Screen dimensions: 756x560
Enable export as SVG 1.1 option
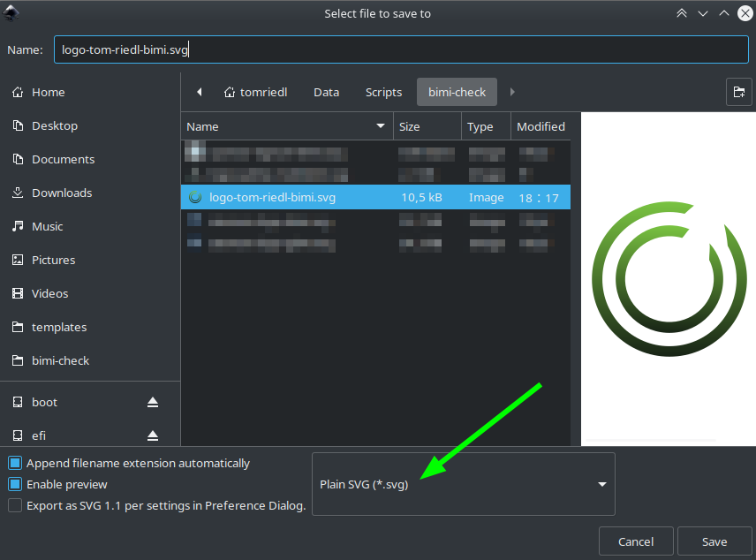(x=12, y=505)
